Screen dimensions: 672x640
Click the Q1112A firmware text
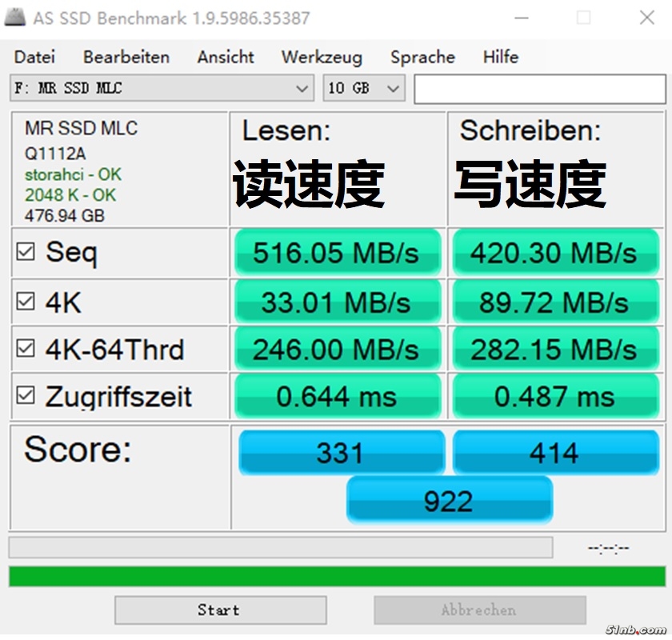55,154
